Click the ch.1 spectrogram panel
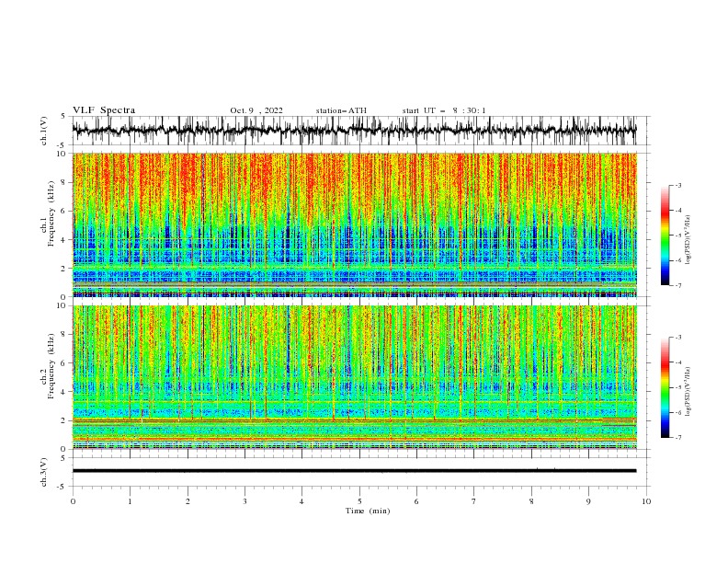Image resolution: width=728 pixels, height=563 pixels. pyautogui.click(x=354, y=224)
